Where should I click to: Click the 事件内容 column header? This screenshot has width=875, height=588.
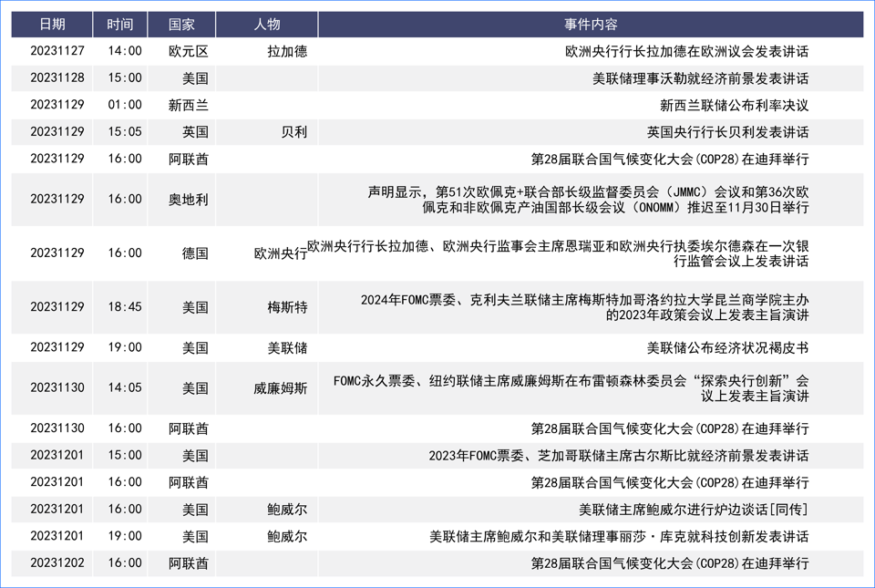tap(591, 25)
